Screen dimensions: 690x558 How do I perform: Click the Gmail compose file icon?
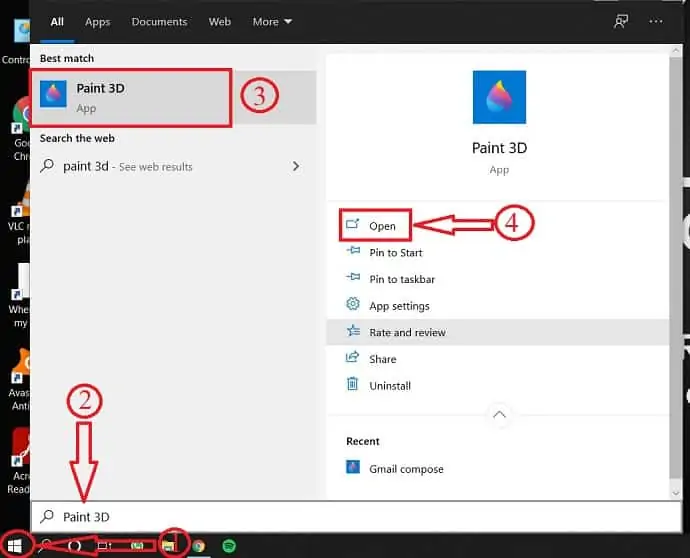click(353, 467)
